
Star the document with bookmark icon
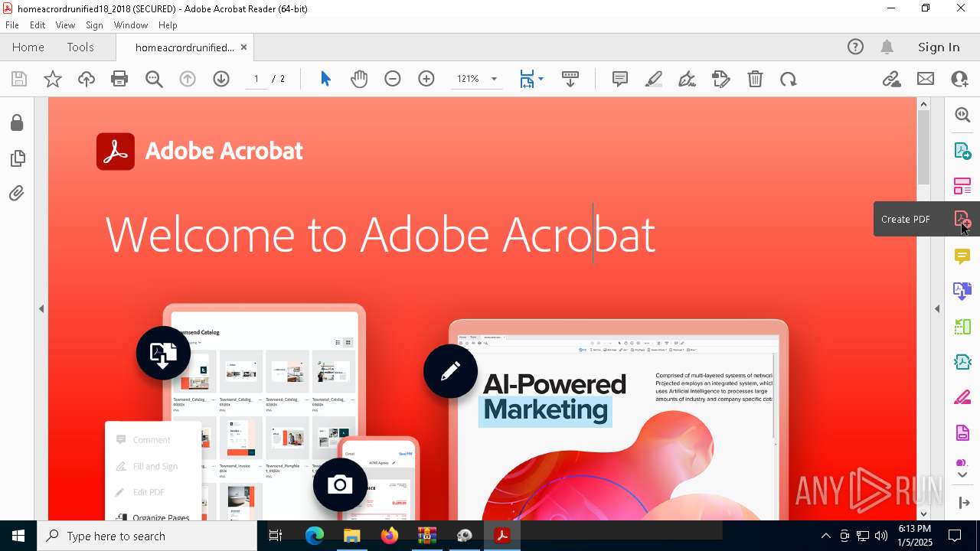click(x=53, y=79)
